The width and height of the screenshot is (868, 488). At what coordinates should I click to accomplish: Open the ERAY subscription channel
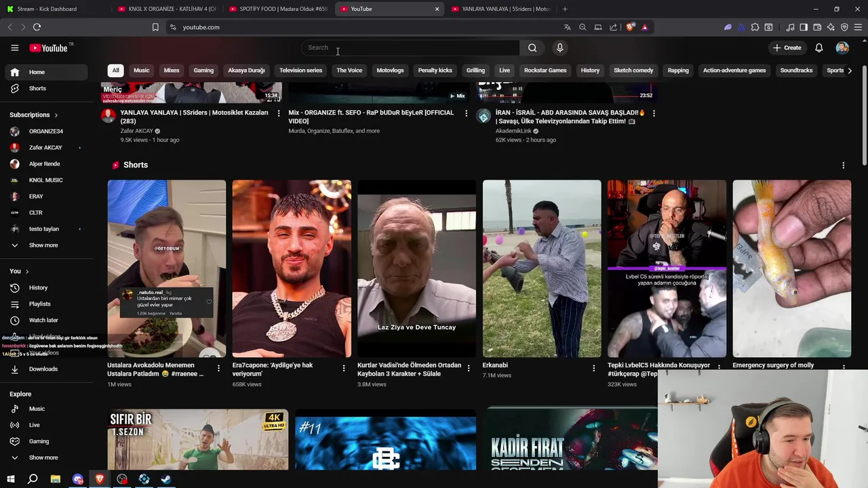tap(47, 196)
